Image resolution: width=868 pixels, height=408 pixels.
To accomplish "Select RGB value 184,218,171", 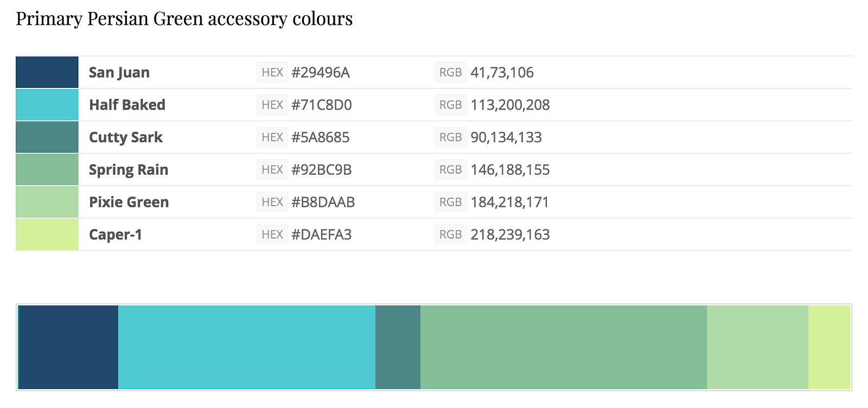I will pos(510,202).
